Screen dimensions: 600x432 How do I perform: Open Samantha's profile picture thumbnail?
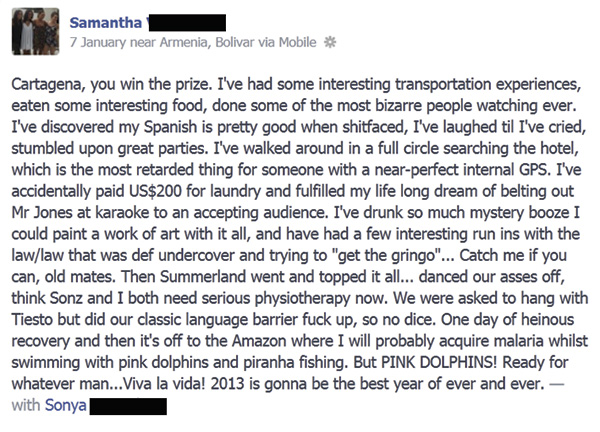pos(36,32)
